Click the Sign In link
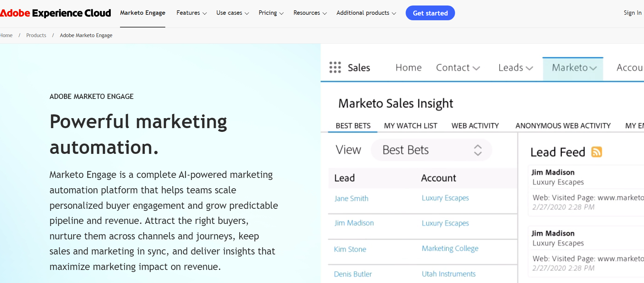Image resolution: width=644 pixels, height=283 pixels. coord(632,13)
